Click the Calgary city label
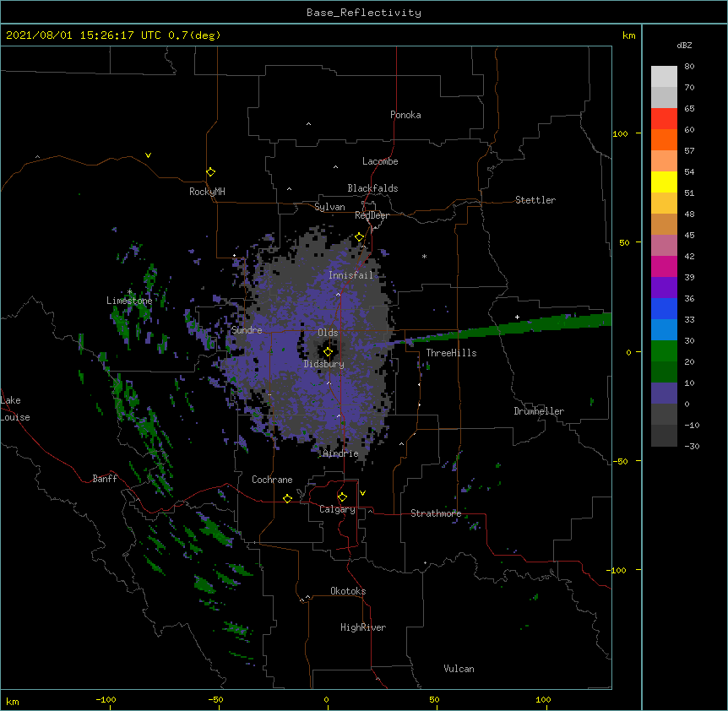The image size is (728, 711). [337, 509]
